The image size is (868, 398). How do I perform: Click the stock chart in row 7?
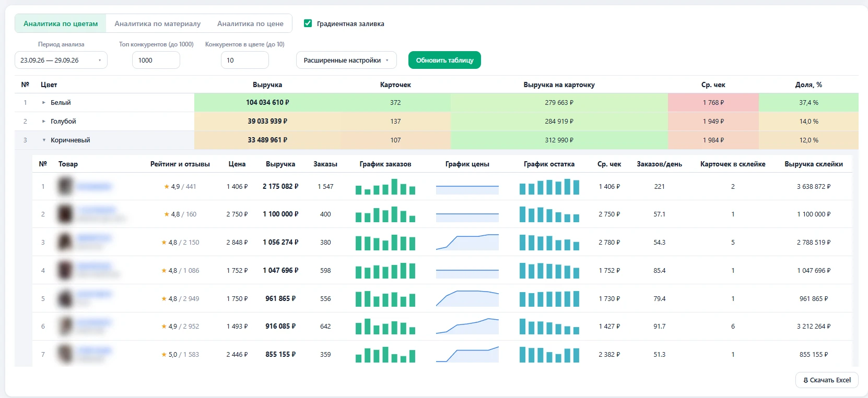(549, 355)
